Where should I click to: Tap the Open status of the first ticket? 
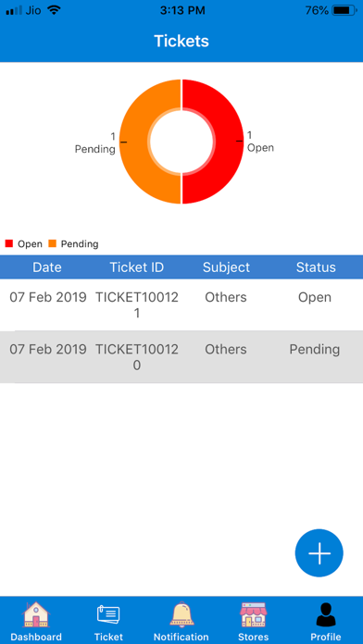tap(315, 297)
